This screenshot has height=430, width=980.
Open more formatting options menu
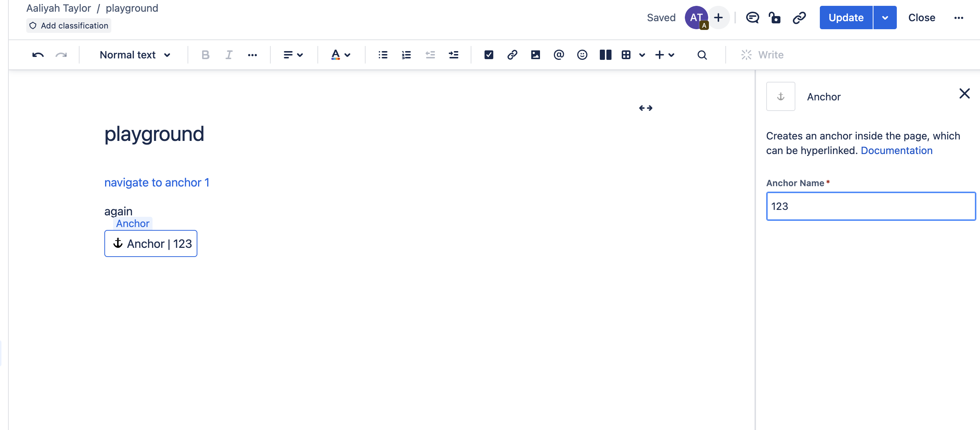(x=252, y=55)
